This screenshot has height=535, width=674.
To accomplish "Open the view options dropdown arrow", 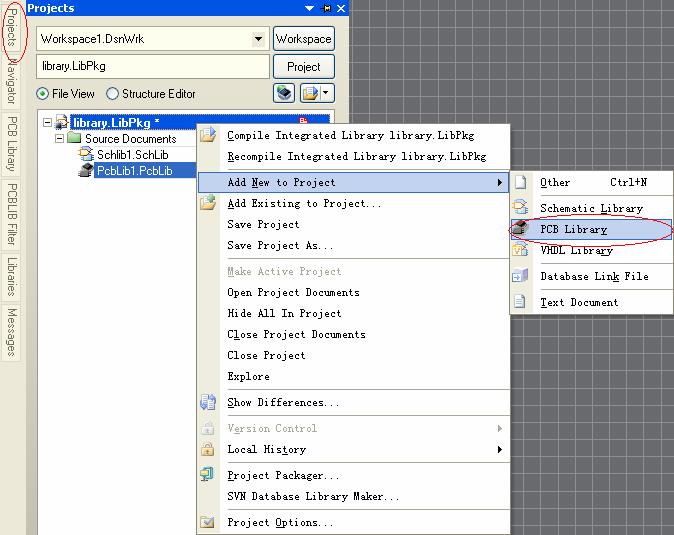I will [x=326, y=93].
